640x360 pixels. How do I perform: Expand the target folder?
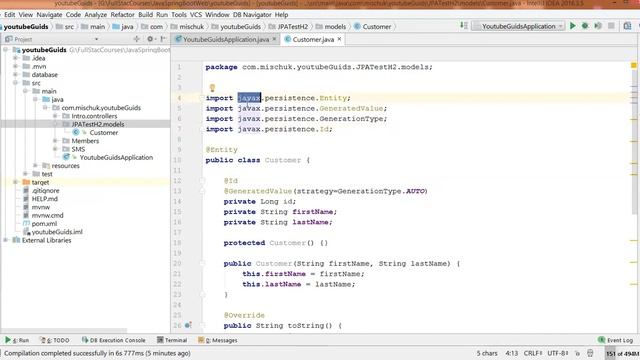pyautogui.click(x=16, y=182)
